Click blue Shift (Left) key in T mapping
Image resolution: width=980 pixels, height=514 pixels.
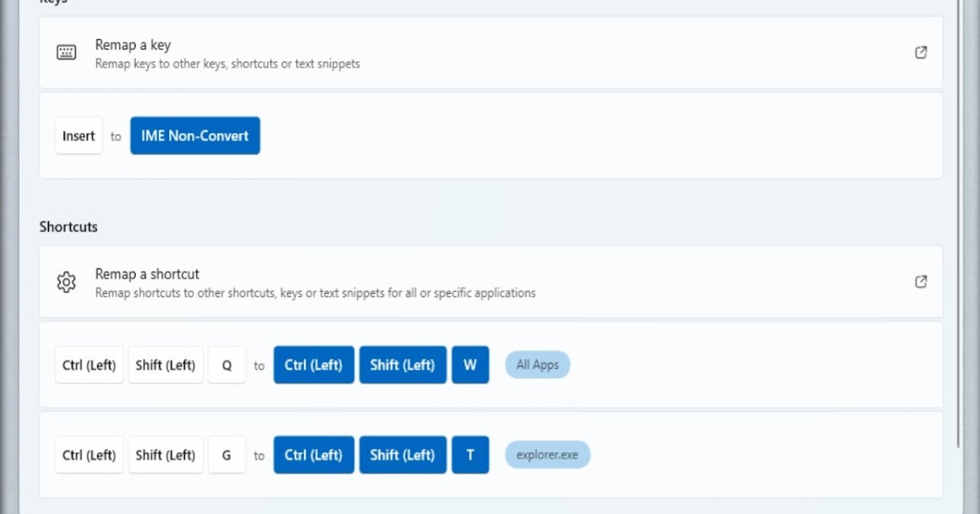[x=403, y=455]
